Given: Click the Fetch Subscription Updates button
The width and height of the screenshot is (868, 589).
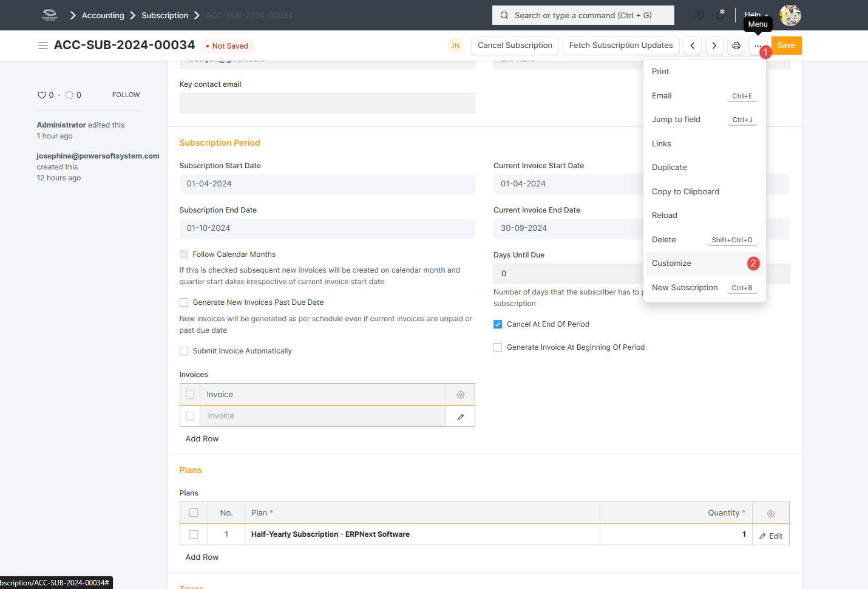Looking at the screenshot, I should tap(620, 46).
